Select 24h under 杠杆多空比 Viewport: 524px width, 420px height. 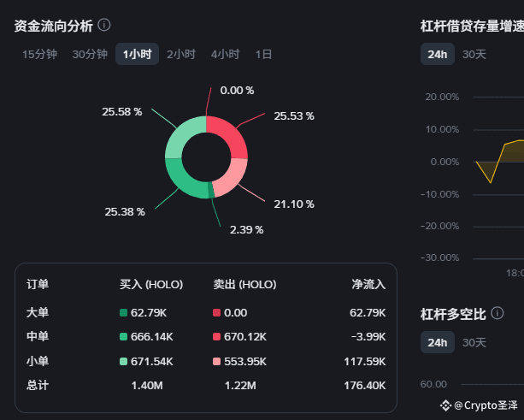pos(438,342)
